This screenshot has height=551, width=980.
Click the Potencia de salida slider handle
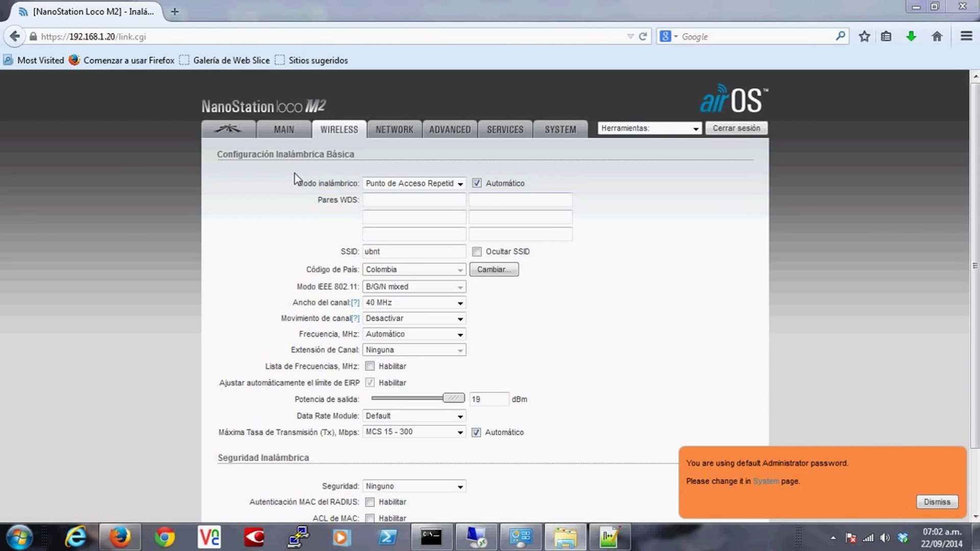tap(453, 398)
